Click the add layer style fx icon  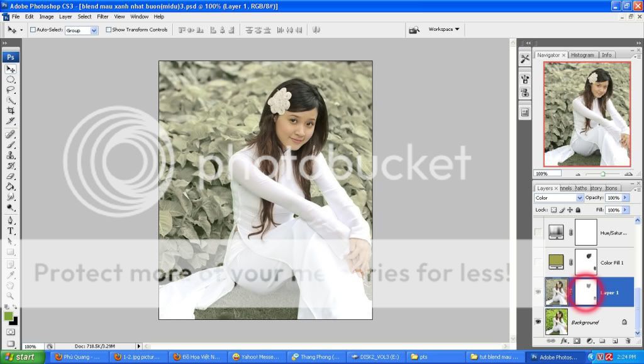point(564,341)
